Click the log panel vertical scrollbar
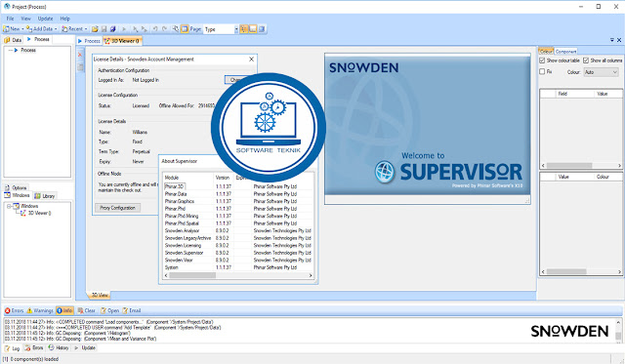The image size is (625, 364). coord(618,331)
